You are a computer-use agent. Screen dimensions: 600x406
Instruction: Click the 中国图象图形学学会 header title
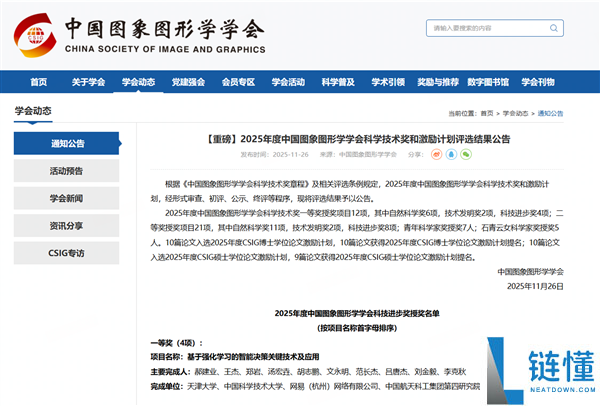(165, 29)
